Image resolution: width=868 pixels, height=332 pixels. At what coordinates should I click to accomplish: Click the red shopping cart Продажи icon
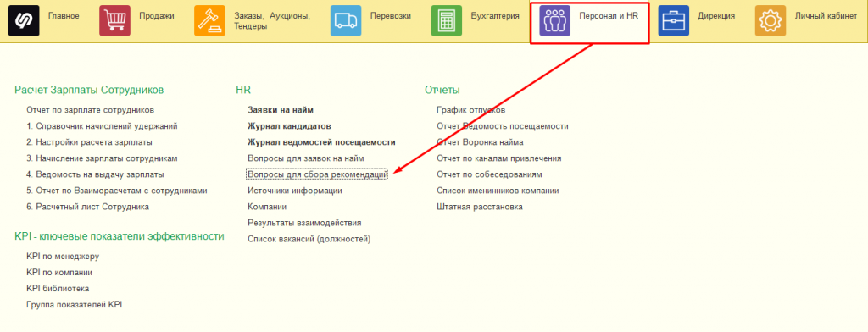pos(114,20)
